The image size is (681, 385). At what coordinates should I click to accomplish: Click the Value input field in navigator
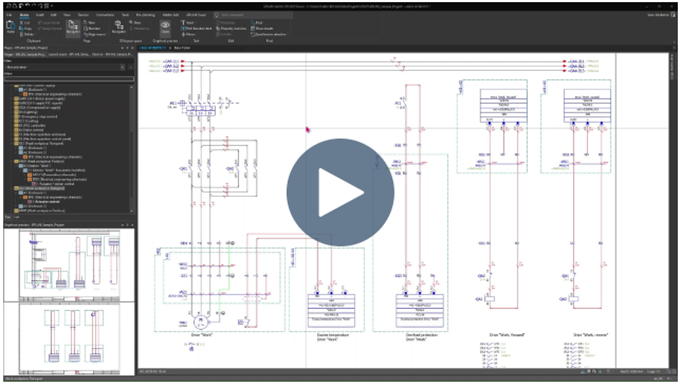(69, 79)
